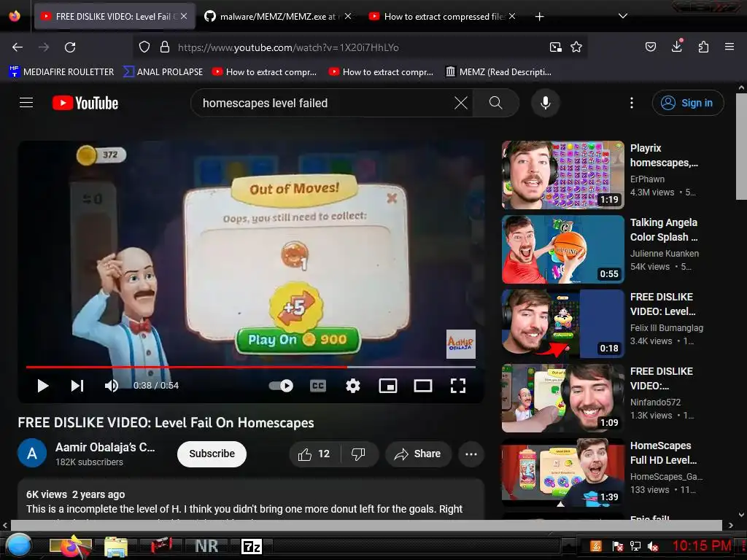
Task: Go to the YouTube home logo
Action: point(85,103)
